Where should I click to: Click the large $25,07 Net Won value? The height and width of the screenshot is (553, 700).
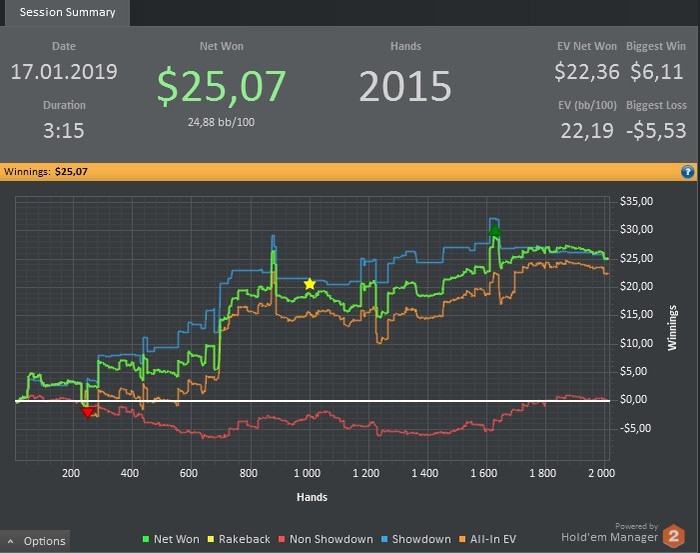click(x=221, y=86)
